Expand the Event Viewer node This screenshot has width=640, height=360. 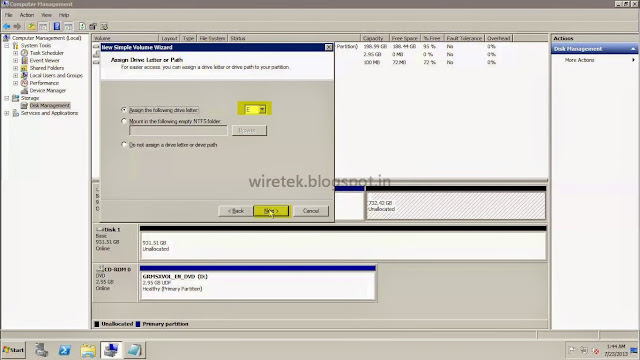[x=16, y=60]
